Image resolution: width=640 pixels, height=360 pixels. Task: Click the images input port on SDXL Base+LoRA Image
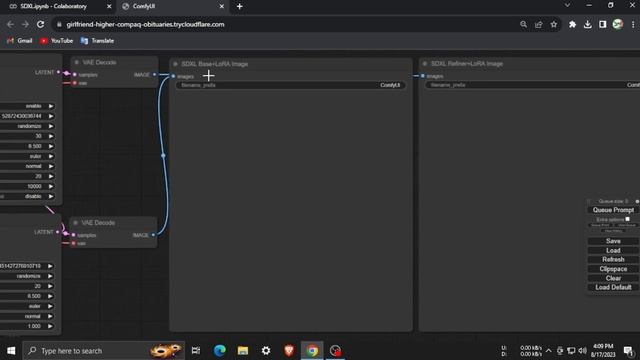(x=173, y=76)
